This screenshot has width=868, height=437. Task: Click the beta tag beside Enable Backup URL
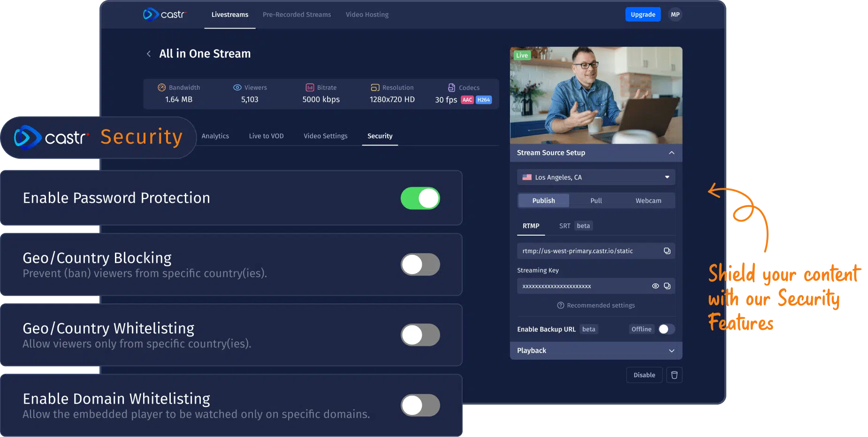coord(589,330)
